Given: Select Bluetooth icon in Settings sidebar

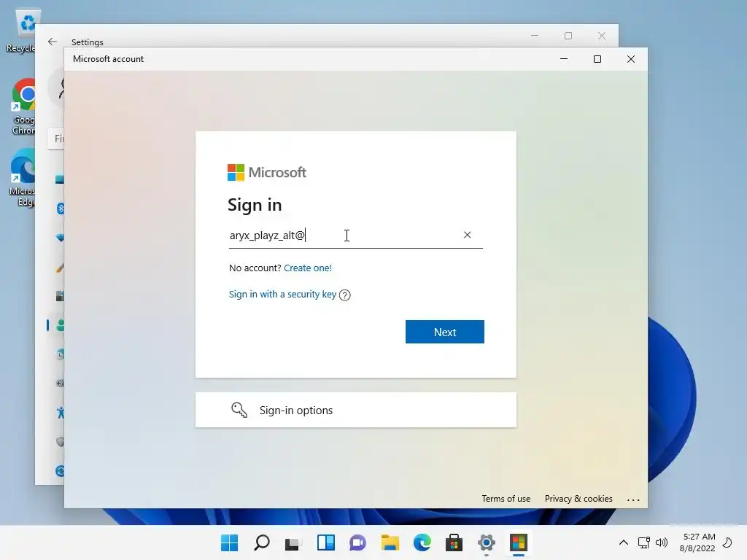Looking at the screenshot, I should tap(61, 209).
